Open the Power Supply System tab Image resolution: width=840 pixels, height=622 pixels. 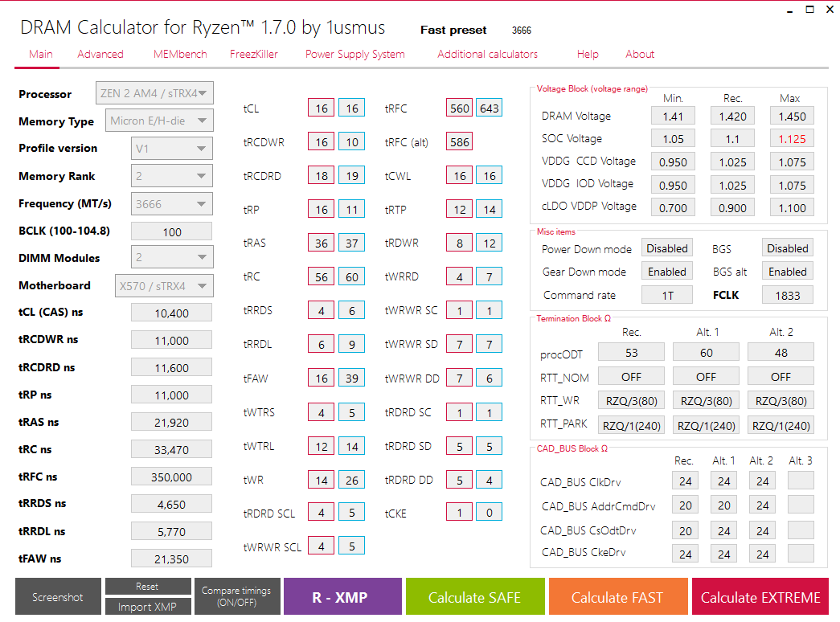(355, 54)
